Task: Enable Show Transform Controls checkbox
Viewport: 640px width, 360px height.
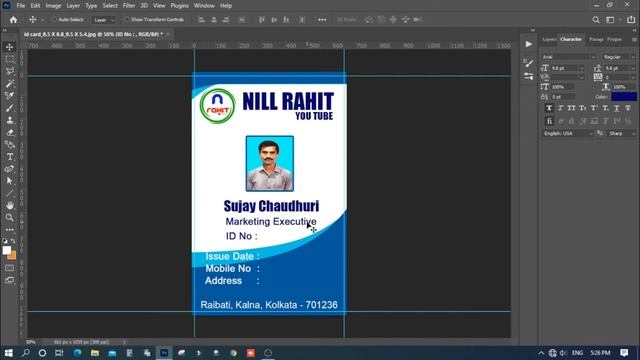Action: tap(127, 20)
